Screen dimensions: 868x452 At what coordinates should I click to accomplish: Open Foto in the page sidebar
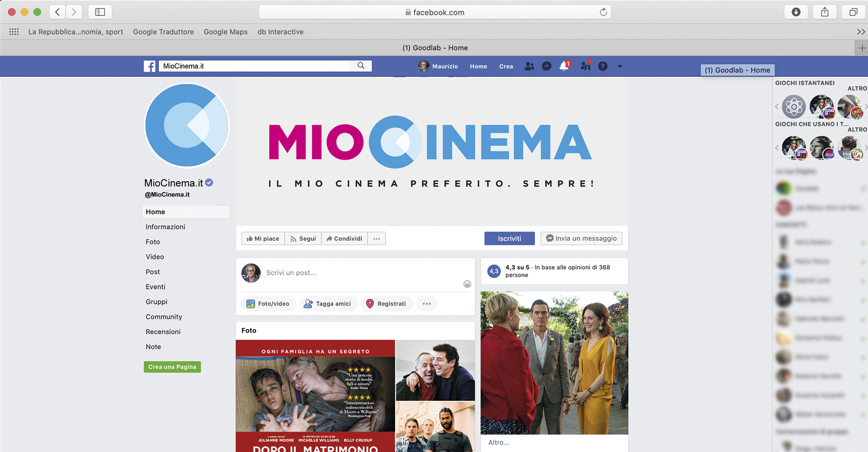pyautogui.click(x=153, y=242)
